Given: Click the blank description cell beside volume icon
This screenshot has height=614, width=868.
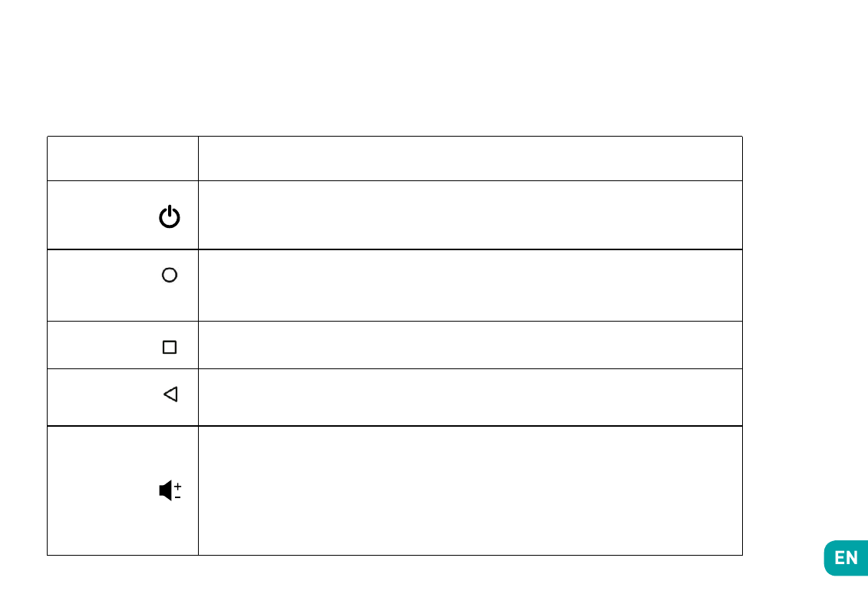Looking at the screenshot, I should (470, 490).
